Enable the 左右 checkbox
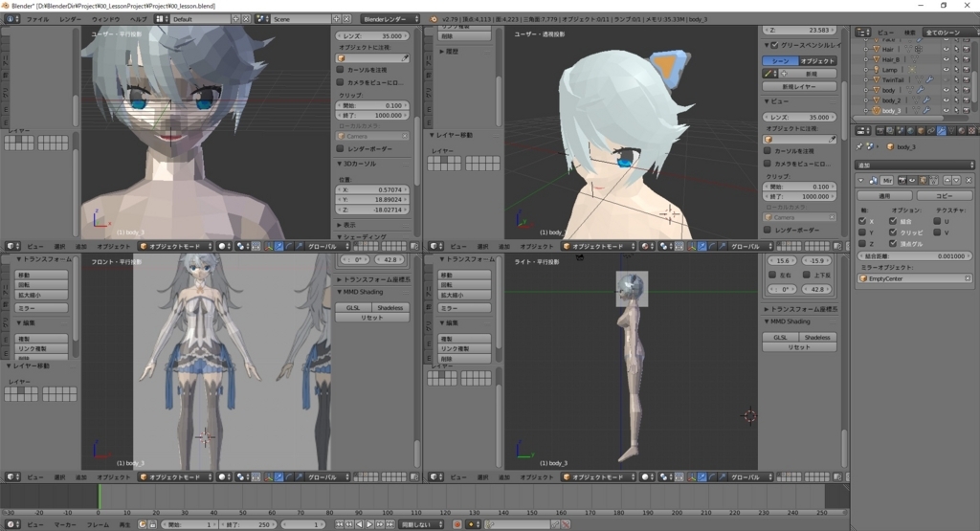Viewport: 980px width, 531px height. pyautogui.click(x=772, y=275)
